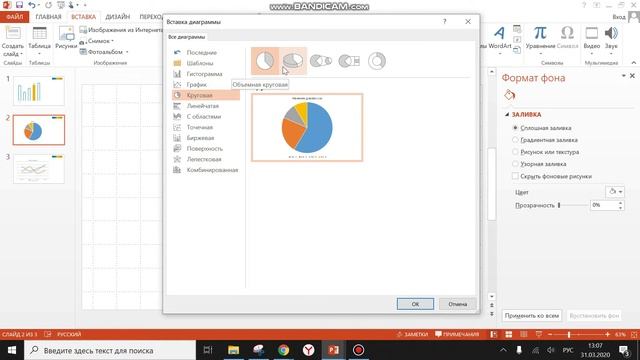Open the Фотоальбом dropdown
The image size is (640, 360).
point(104,52)
